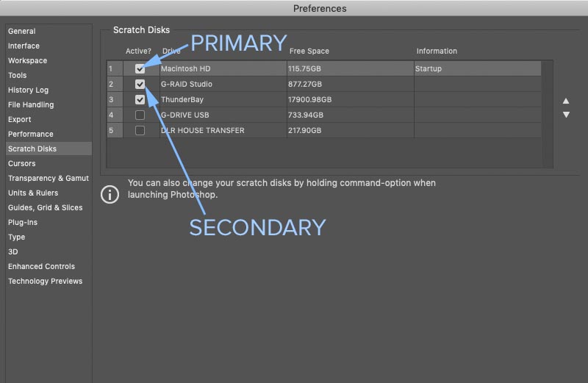This screenshot has width=588, height=383.
Task: Click the 115.75GB free space cell
Action: point(351,68)
